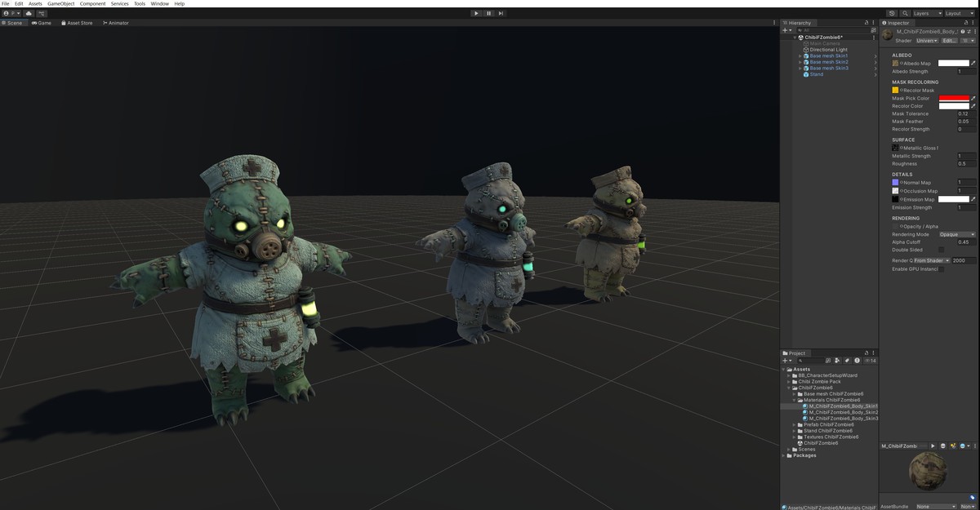980x510 pixels.
Task: Click the Hierarchy panel lock icon
Action: [x=867, y=23]
